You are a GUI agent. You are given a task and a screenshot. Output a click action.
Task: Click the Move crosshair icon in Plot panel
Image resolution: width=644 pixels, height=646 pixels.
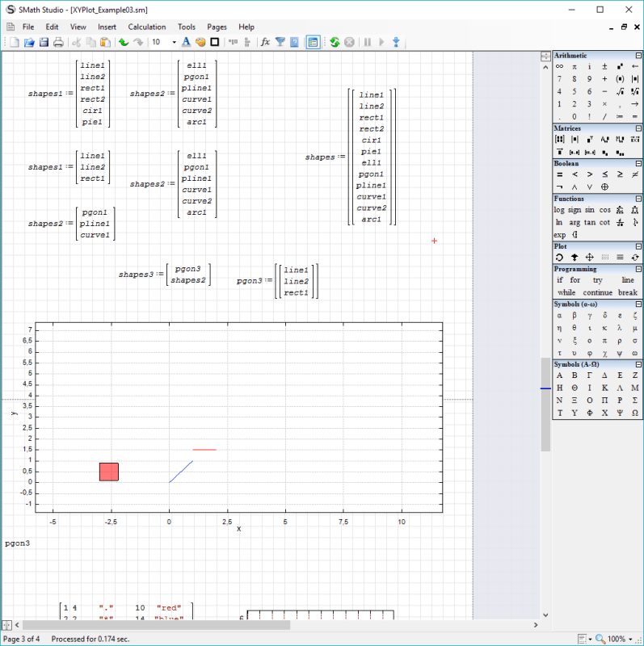pos(590,258)
